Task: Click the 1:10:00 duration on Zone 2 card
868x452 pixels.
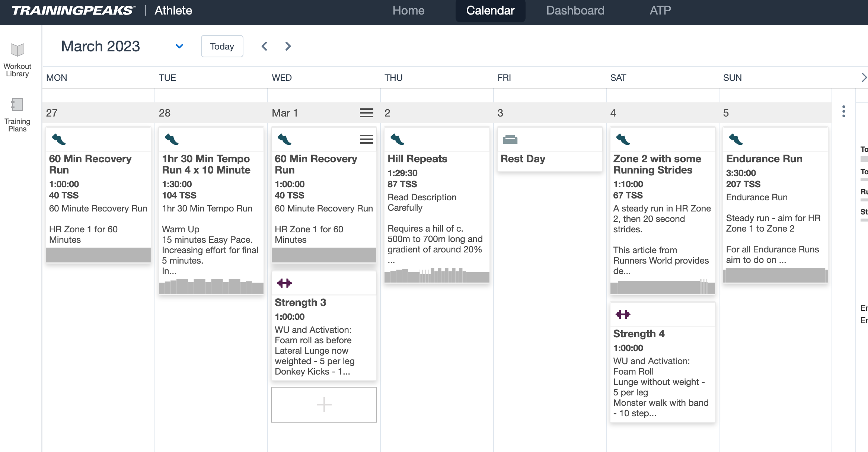Action: point(628,184)
